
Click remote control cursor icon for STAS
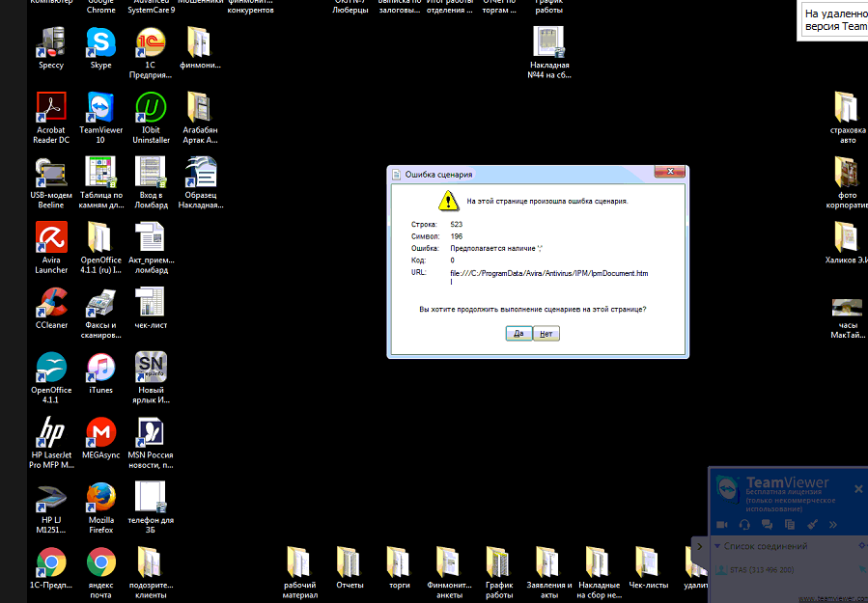pos(862,570)
